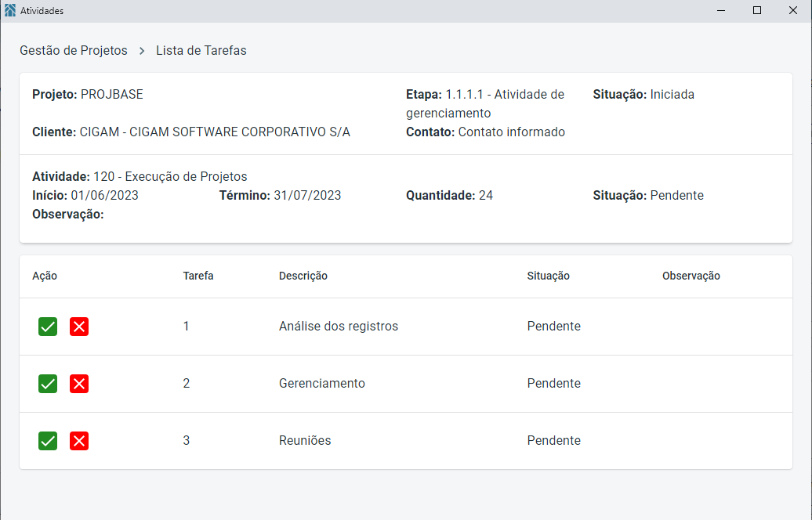This screenshot has width=812, height=520.
Task: Click green checkmark for Gerenciamento task
Action: click(48, 384)
